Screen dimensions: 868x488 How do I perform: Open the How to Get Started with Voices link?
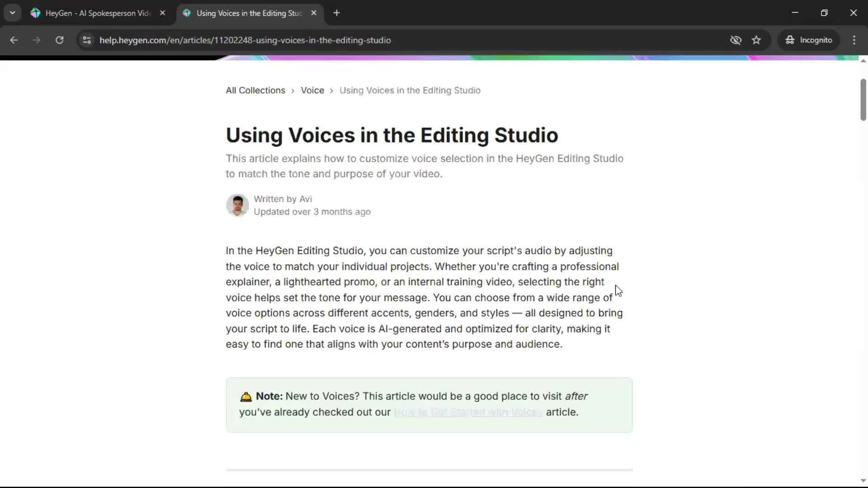[468, 412]
